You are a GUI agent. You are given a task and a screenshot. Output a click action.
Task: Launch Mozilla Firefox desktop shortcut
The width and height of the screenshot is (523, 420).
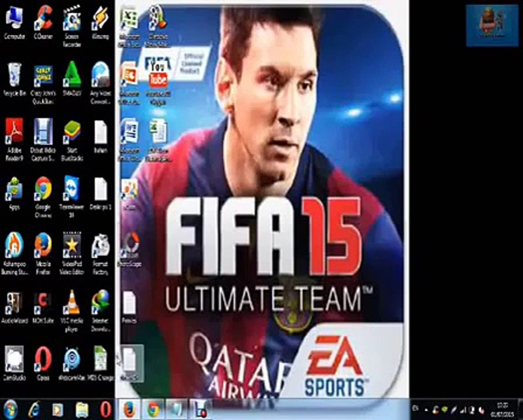tap(43, 254)
